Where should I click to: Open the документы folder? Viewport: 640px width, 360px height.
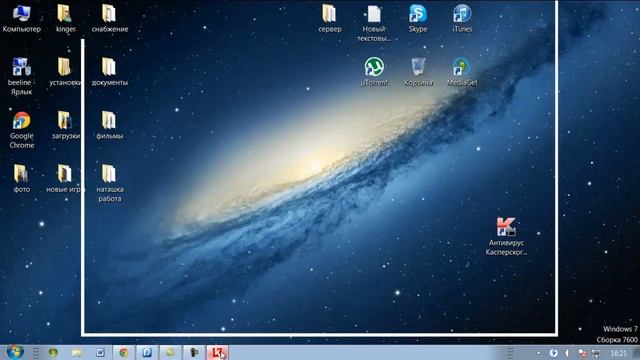click(x=109, y=72)
